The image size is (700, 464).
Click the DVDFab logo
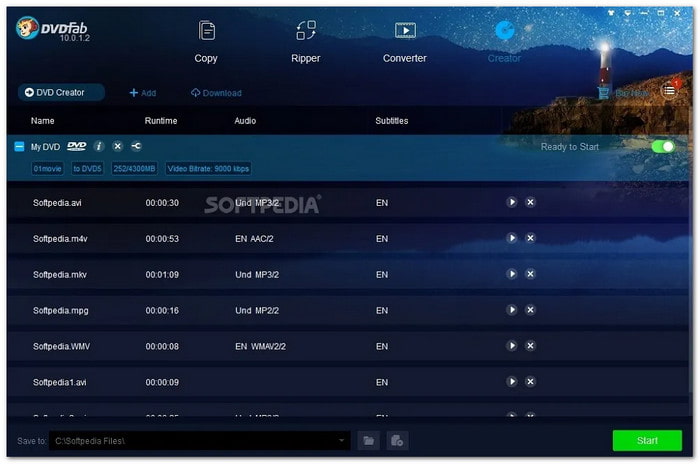pos(52,29)
